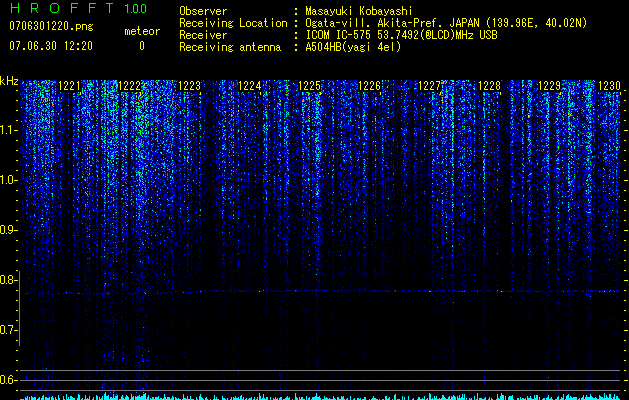Click the Receiving Location label
Image resolution: width=629 pixels, height=400 pixels.
[233, 23]
